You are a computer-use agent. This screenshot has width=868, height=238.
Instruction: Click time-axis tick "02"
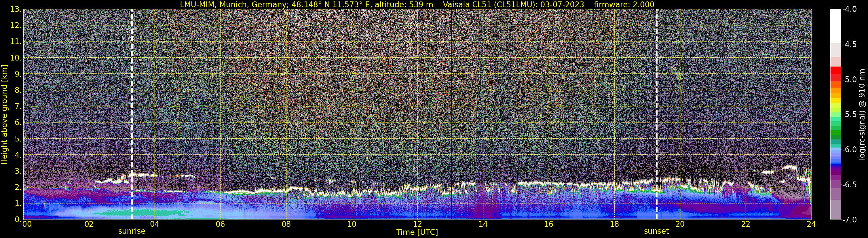(x=89, y=224)
